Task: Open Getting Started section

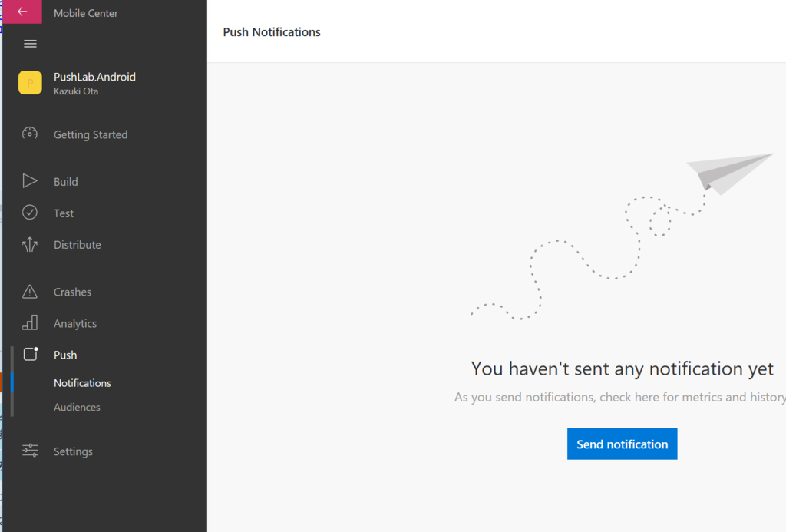Action: [x=91, y=134]
